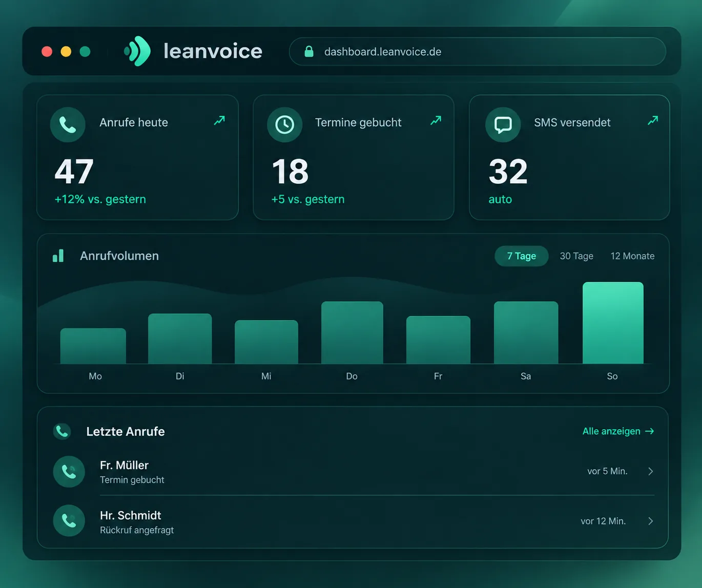Click the 'auto' label under 32
Image resolution: width=702 pixels, height=588 pixels.
point(500,199)
